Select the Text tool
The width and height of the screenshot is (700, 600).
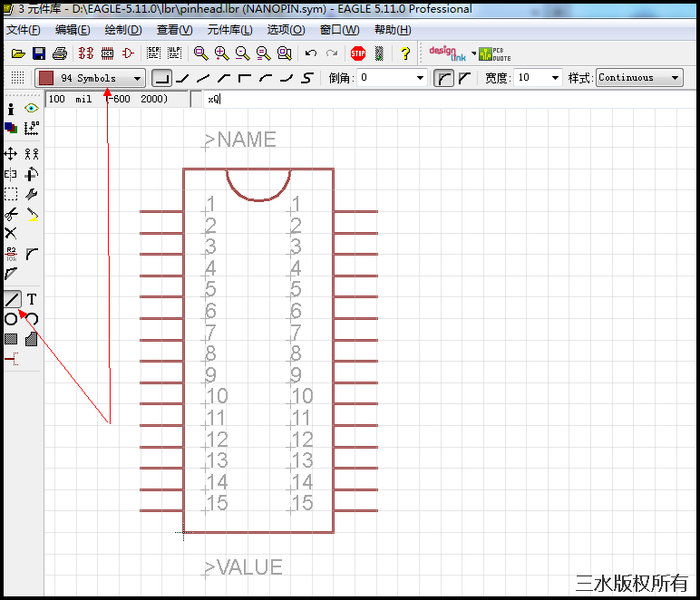point(32,299)
